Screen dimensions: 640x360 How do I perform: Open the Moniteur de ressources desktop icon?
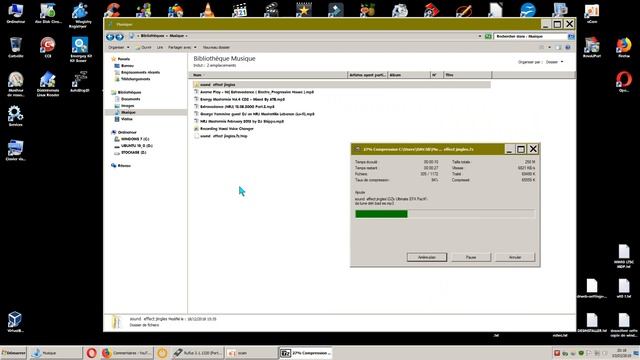coord(16,84)
